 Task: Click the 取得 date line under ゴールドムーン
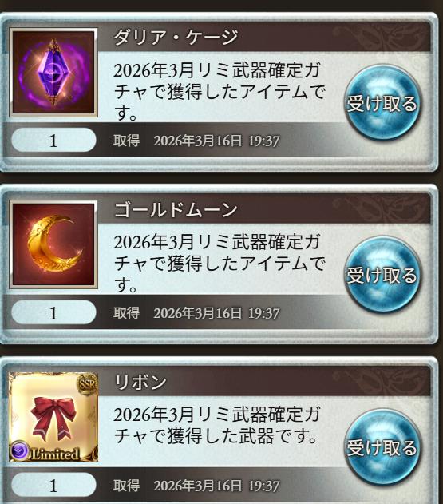point(196,313)
